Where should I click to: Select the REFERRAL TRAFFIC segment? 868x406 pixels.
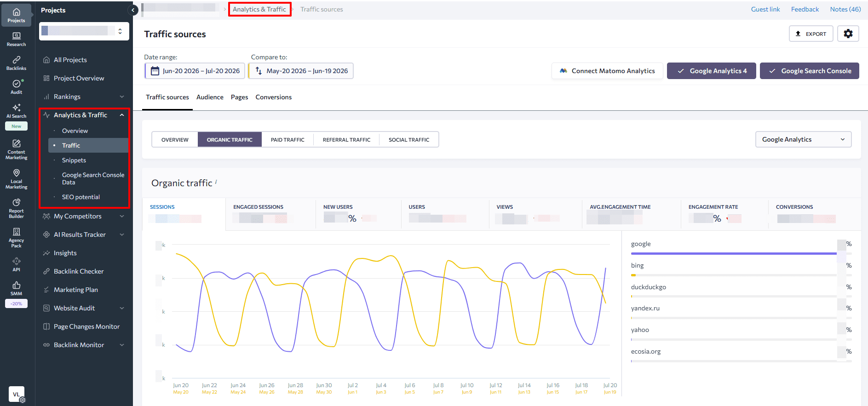[x=346, y=139]
